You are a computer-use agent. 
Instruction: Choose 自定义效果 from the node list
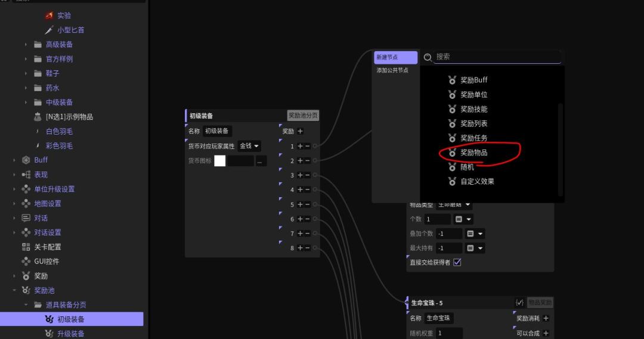(x=477, y=181)
